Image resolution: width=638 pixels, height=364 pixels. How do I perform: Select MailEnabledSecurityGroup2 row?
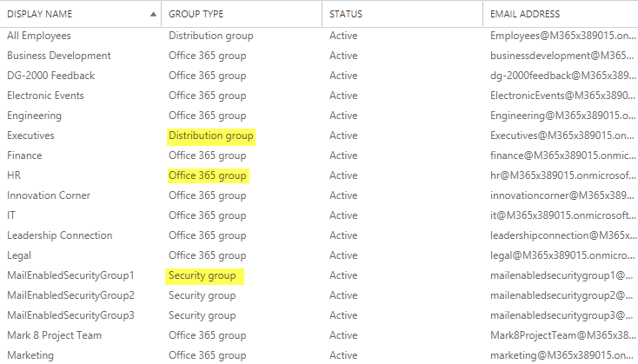tap(319, 295)
